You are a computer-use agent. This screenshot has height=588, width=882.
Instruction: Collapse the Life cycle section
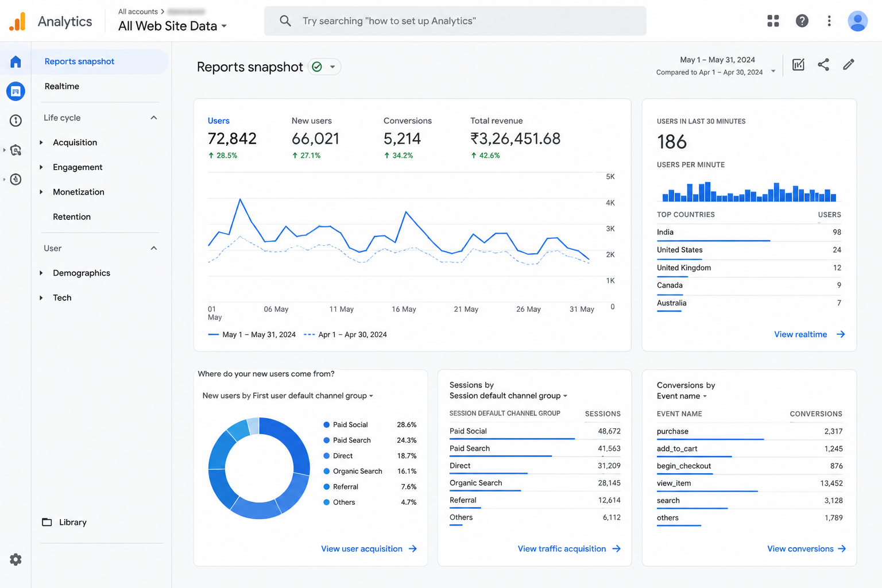(x=154, y=118)
